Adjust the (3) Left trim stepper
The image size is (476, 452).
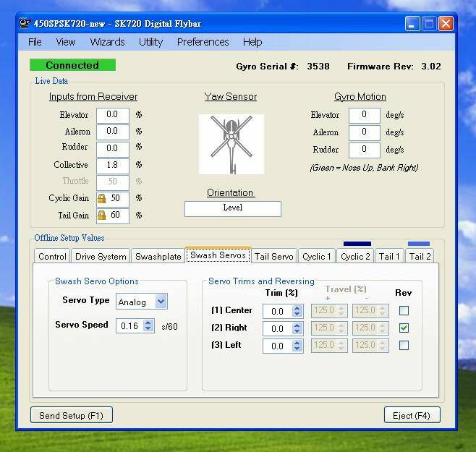[x=297, y=346]
